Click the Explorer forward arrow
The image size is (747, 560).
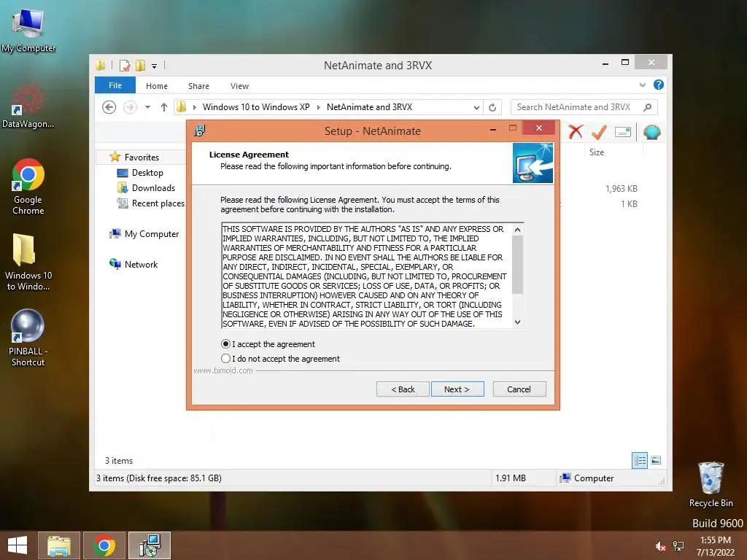(130, 107)
